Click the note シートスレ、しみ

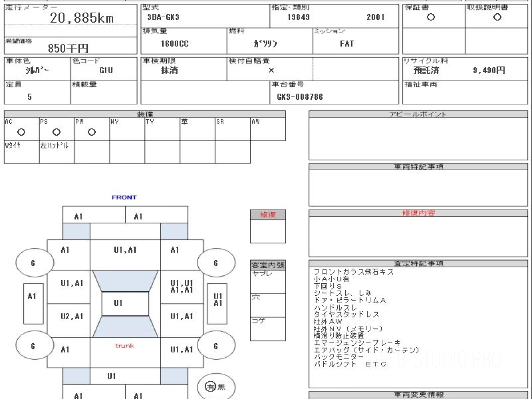[342, 293]
